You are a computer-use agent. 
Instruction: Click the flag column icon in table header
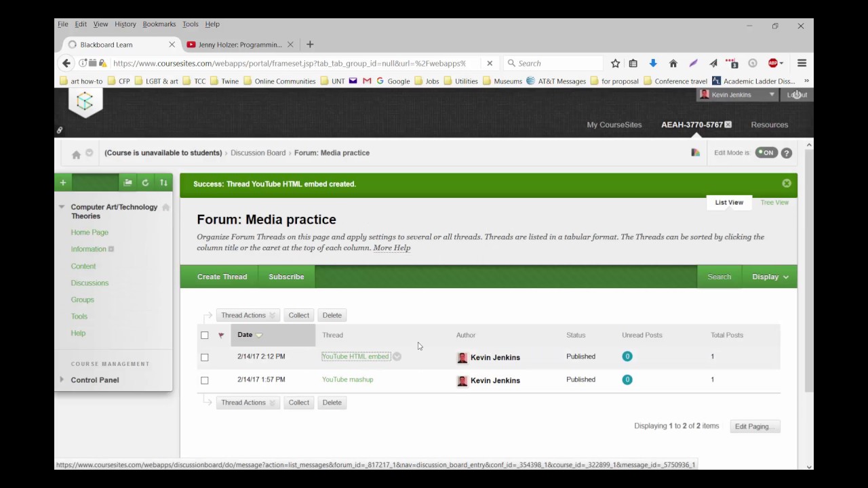[x=221, y=335]
